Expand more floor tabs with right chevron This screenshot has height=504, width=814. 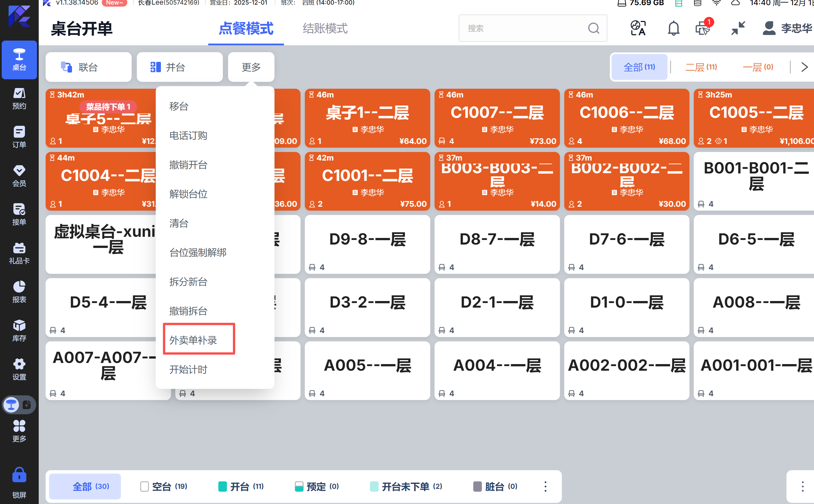[x=805, y=67]
